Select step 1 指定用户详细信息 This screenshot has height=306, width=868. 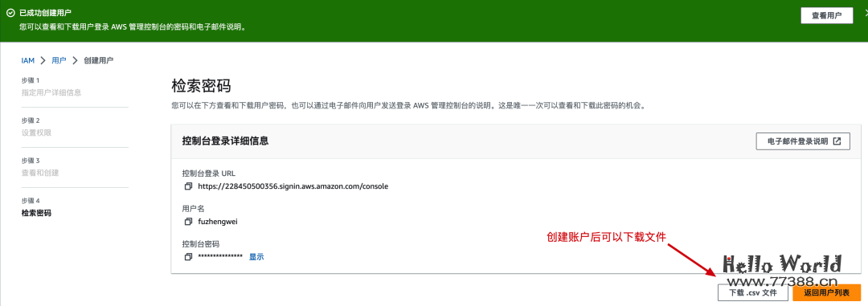[x=51, y=92]
